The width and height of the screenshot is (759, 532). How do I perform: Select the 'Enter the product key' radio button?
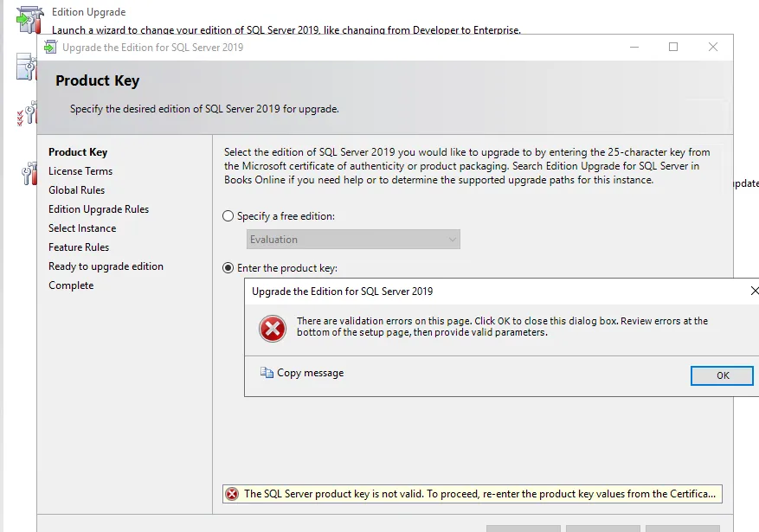[x=228, y=268]
